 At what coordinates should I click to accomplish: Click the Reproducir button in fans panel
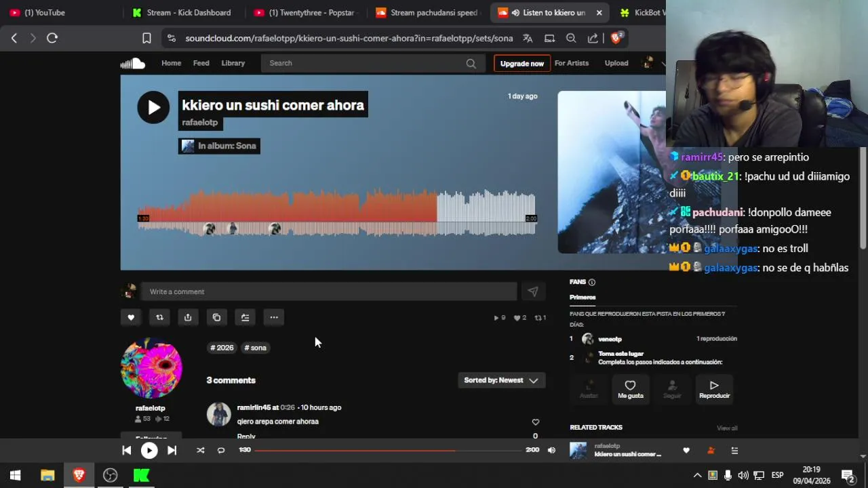[715, 389]
